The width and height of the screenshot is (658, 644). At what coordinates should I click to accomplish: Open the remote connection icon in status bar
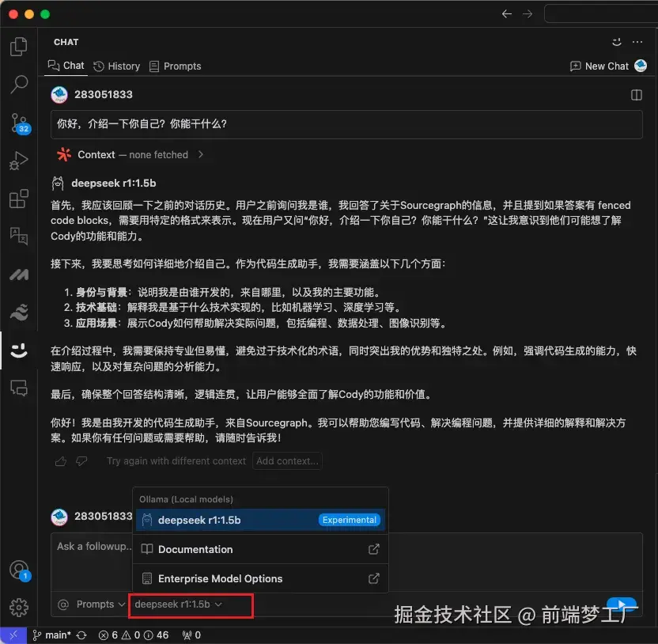pos(13,635)
